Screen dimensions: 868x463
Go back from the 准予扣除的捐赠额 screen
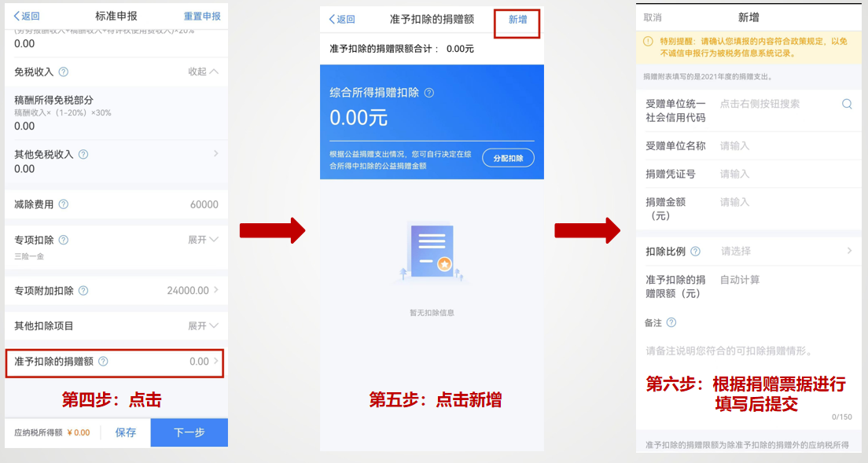click(342, 20)
